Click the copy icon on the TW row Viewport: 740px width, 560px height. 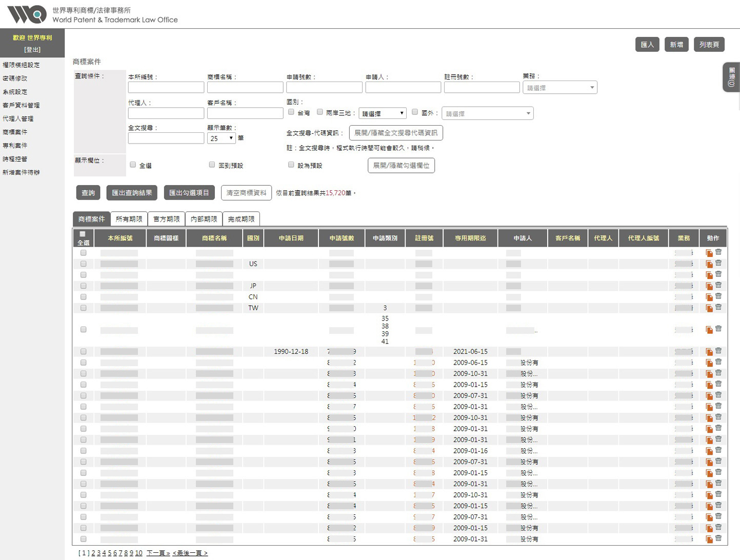tap(709, 307)
